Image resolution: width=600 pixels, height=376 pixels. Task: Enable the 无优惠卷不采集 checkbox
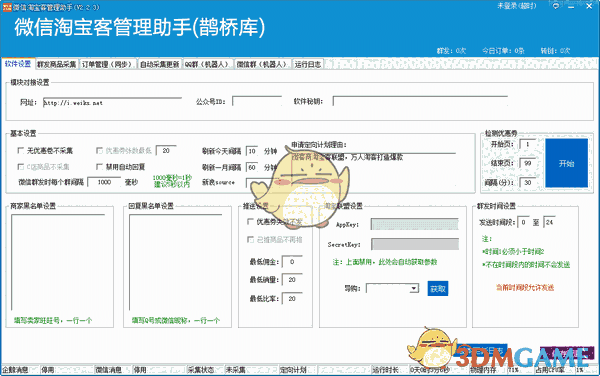[21, 150]
